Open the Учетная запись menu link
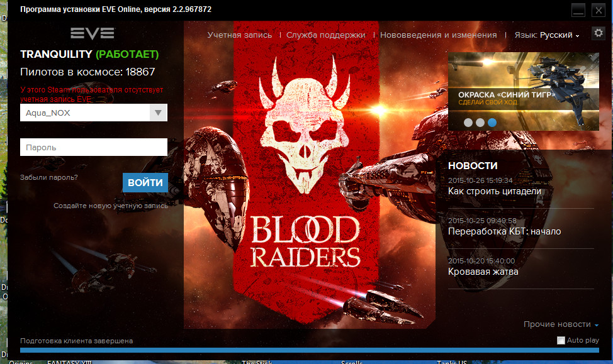613x364 pixels. 240,35
